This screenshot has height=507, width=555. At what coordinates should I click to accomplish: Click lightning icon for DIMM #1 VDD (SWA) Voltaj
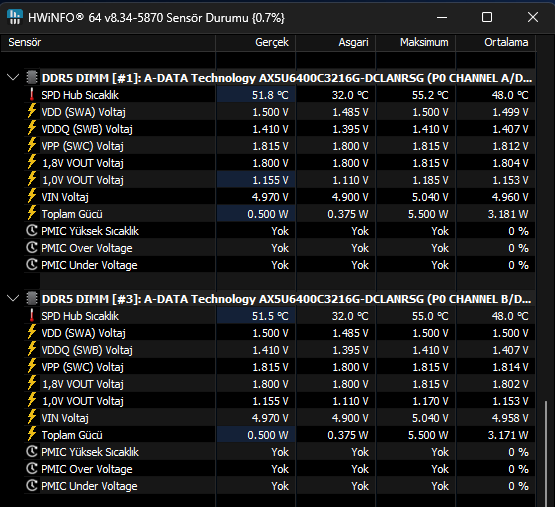32,111
